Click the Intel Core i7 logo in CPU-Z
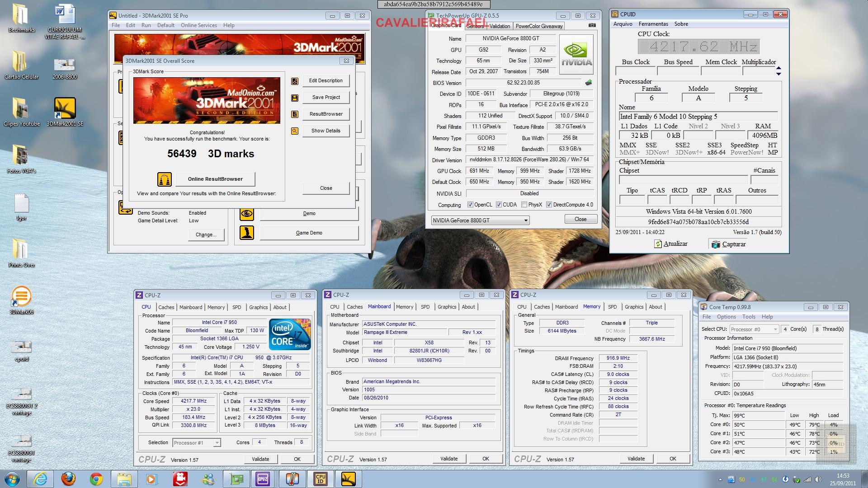The height and width of the screenshot is (488, 868). tap(290, 334)
